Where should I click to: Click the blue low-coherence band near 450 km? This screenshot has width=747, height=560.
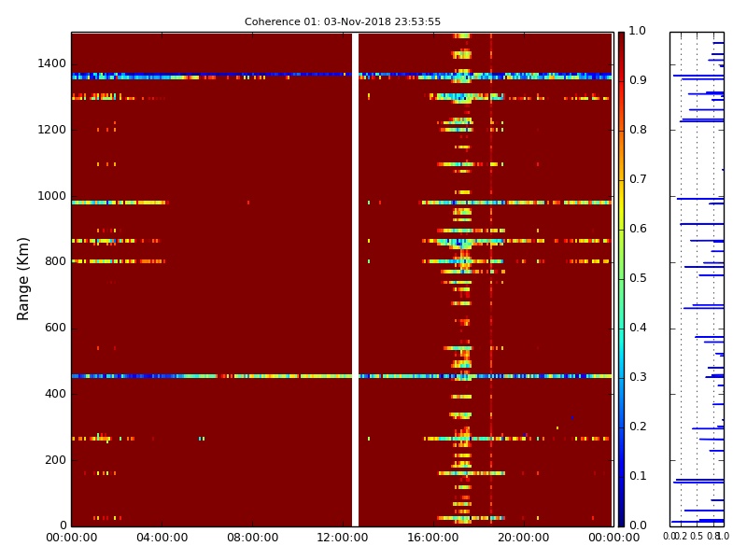point(342,376)
